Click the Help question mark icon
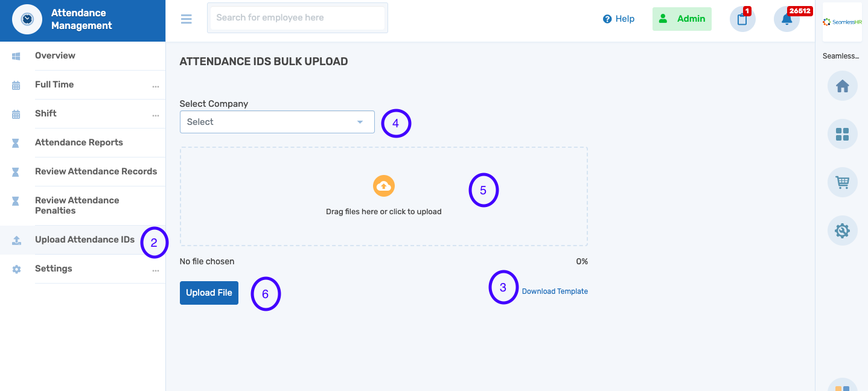Viewport: 868px width, 391px height. click(606, 18)
